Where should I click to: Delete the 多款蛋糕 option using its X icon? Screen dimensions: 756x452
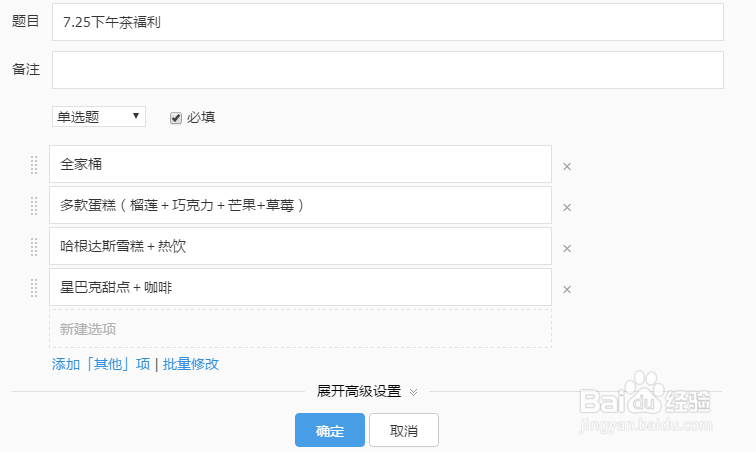click(x=567, y=207)
